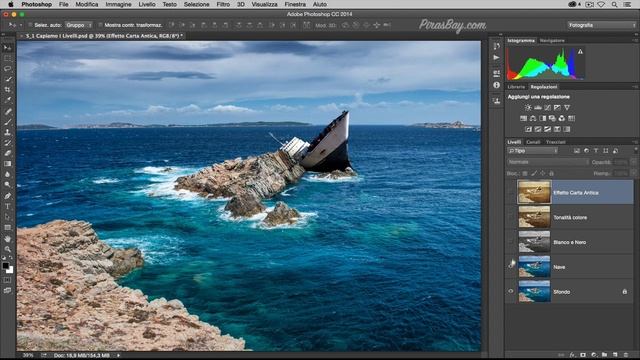Select the Horizontal Type tool
The image size is (640, 360).
point(7,207)
